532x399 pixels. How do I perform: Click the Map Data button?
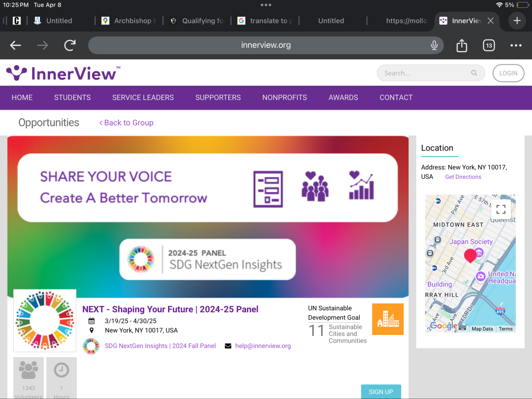click(482, 329)
